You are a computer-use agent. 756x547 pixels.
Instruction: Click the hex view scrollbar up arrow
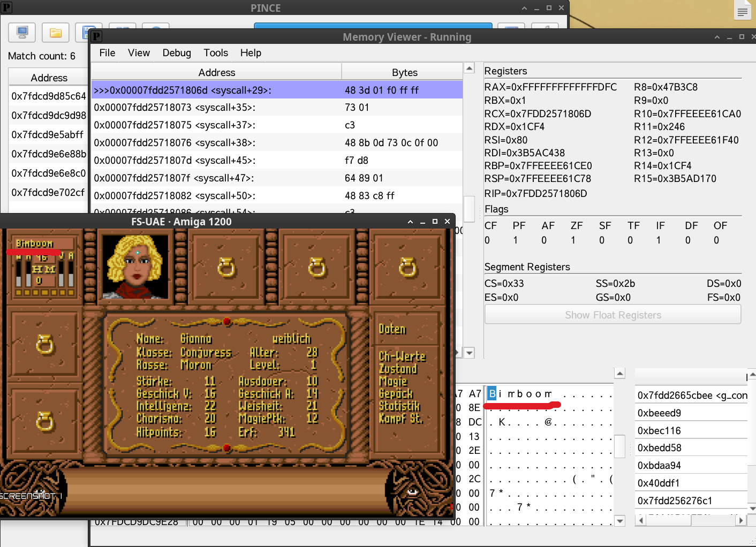tap(619, 374)
